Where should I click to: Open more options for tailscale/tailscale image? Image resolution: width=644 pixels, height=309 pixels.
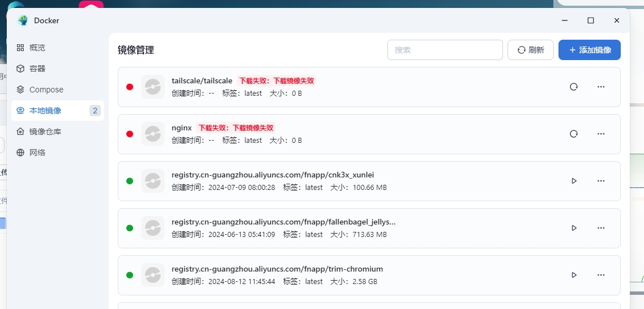pyautogui.click(x=601, y=87)
